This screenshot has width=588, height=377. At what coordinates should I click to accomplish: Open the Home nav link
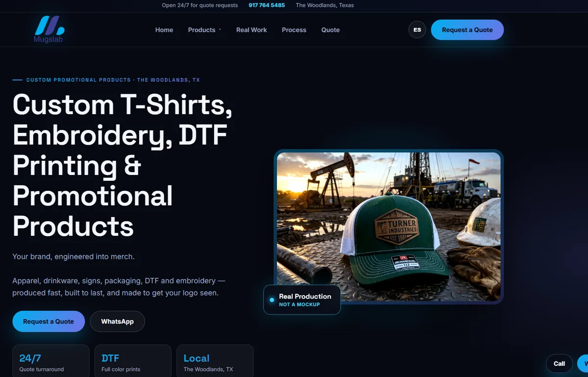tap(164, 30)
